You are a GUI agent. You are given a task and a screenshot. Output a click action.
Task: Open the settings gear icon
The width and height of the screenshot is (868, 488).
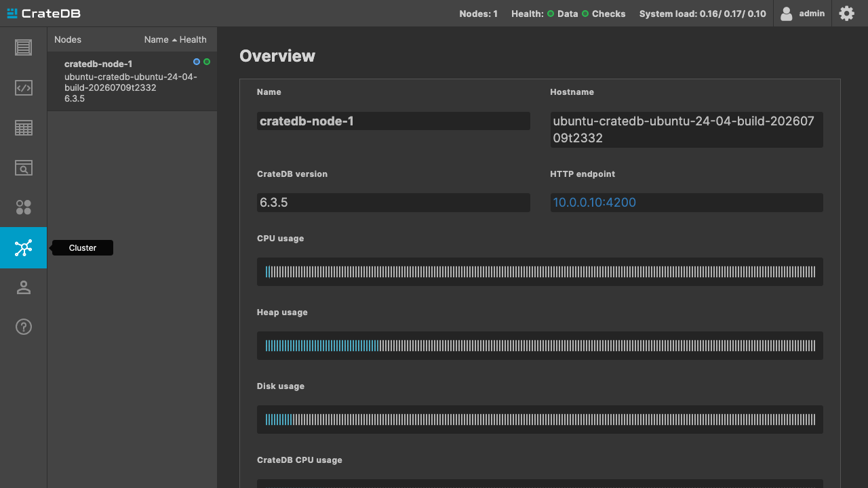click(846, 14)
